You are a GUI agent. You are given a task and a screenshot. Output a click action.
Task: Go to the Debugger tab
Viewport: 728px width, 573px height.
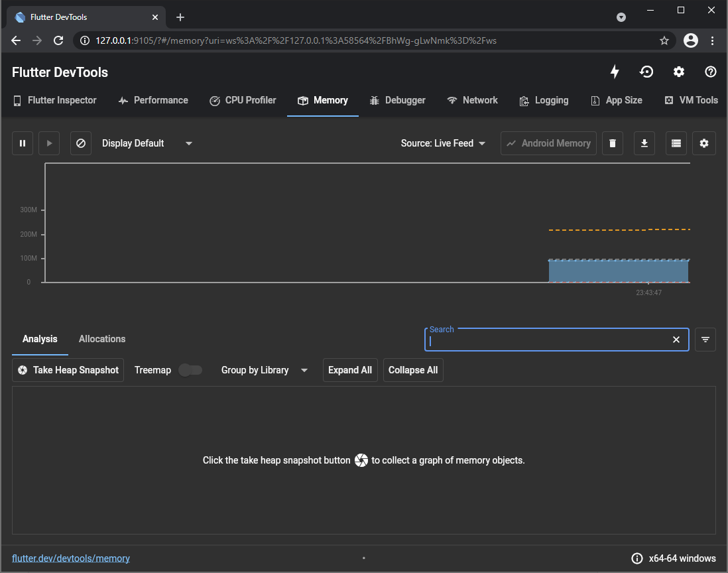pyautogui.click(x=397, y=100)
